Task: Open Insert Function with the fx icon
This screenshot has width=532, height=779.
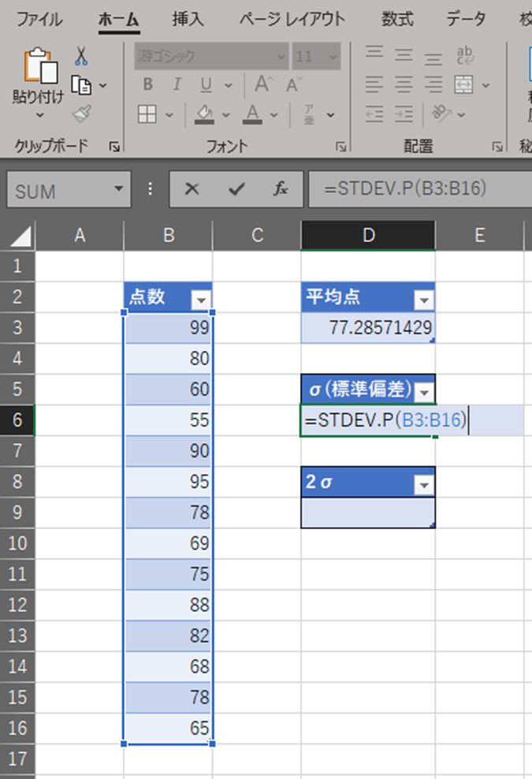Action: point(281,189)
